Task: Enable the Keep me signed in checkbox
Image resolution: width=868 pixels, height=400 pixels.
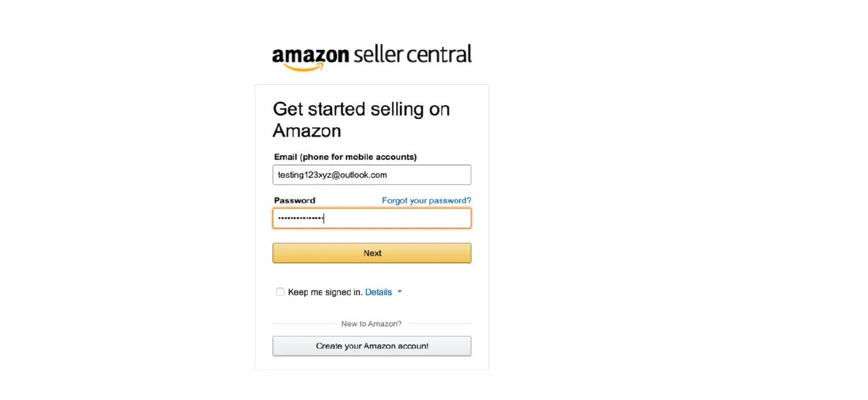Action: pyautogui.click(x=280, y=291)
